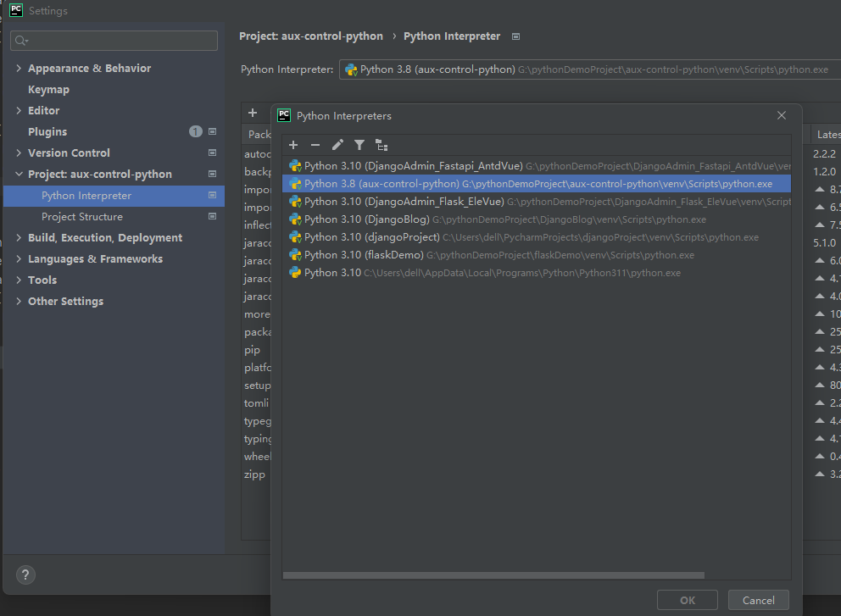Click project-level marker beside Version Control
Viewport: 841px width, 616px height.
213,153
